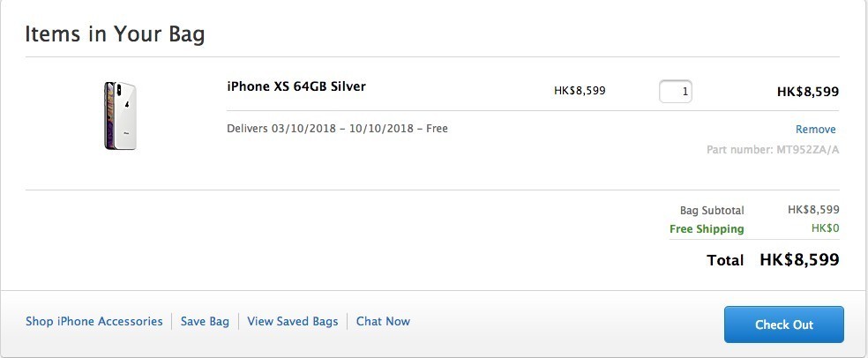Click the Bag Subtotal amount

tap(812, 210)
